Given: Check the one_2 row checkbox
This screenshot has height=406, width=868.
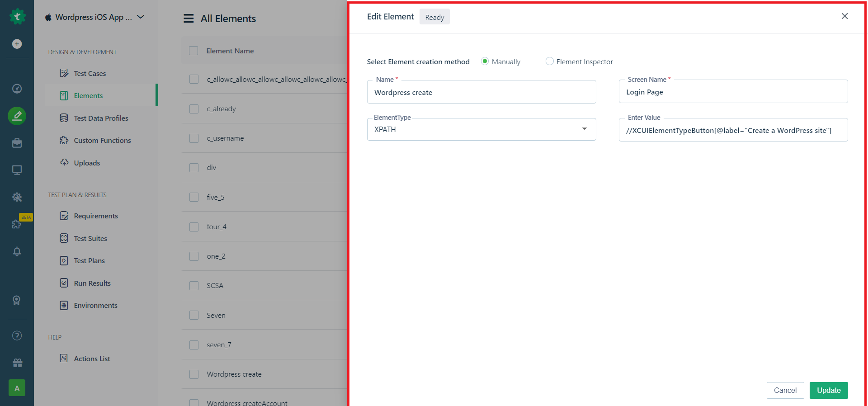Looking at the screenshot, I should (194, 256).
